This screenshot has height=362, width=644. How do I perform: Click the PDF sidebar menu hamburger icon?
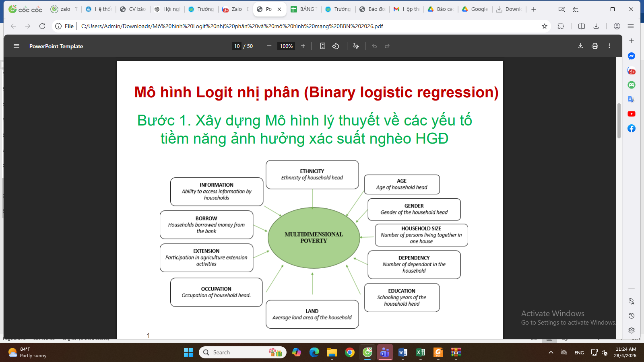(x=17, y=46)
